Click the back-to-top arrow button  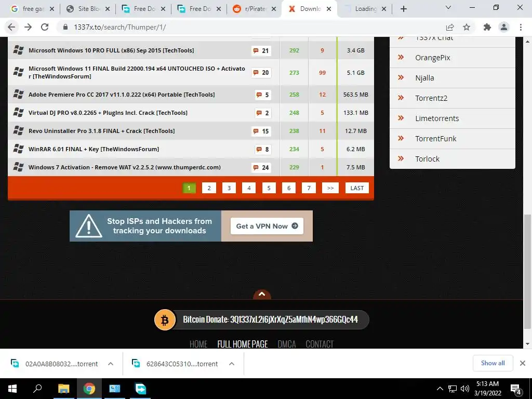pos(262,295)
